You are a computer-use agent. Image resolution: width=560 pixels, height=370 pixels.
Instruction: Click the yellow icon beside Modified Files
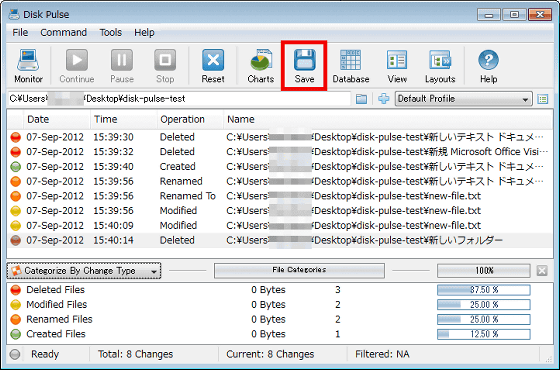(x=15, y=305)
